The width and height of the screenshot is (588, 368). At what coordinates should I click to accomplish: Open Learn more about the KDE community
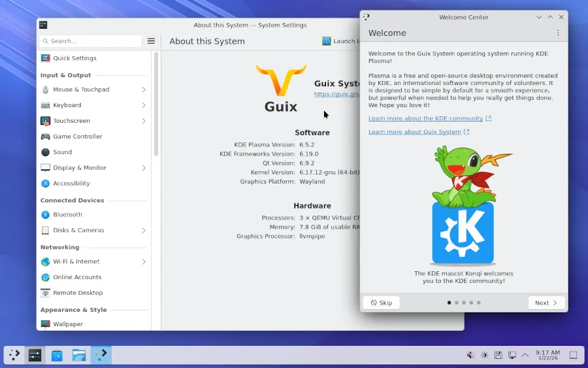click(425, 118)
